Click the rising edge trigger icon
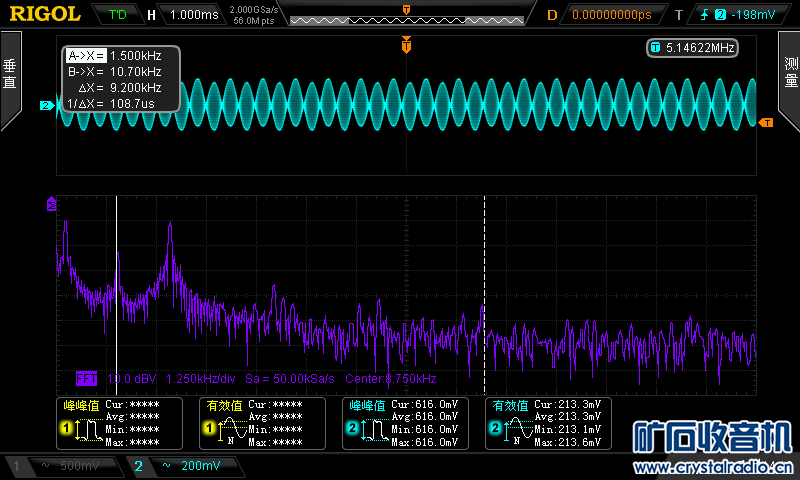 coord(705,15)
